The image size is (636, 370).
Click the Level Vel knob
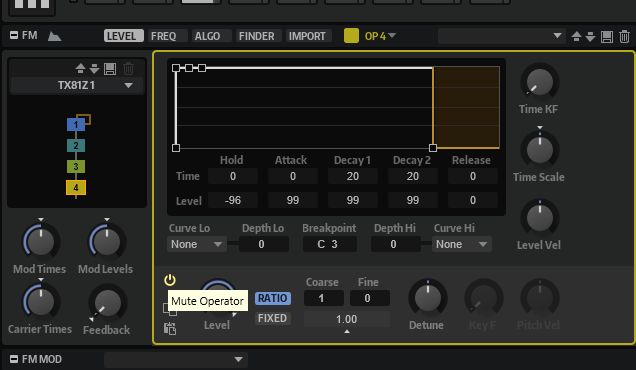click(539, 217)
